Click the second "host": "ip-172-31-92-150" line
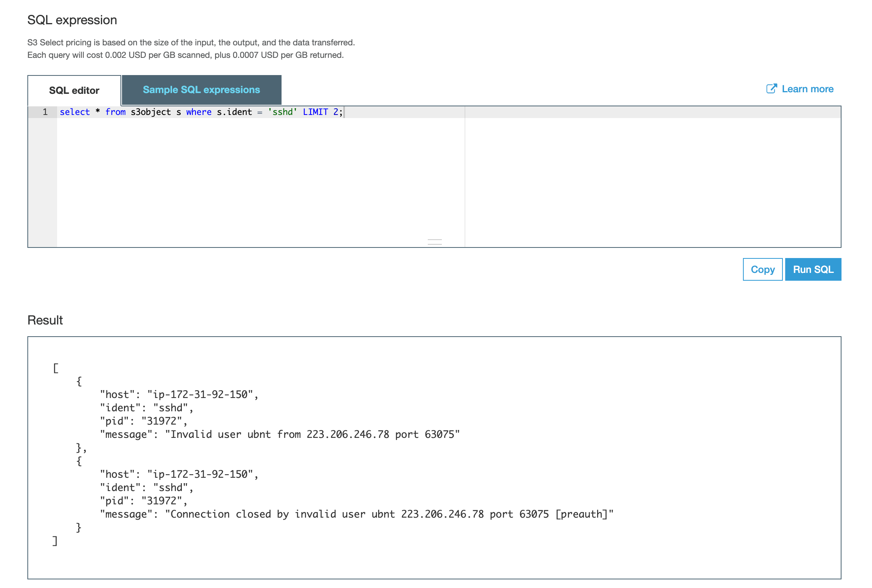 point(179,474)
